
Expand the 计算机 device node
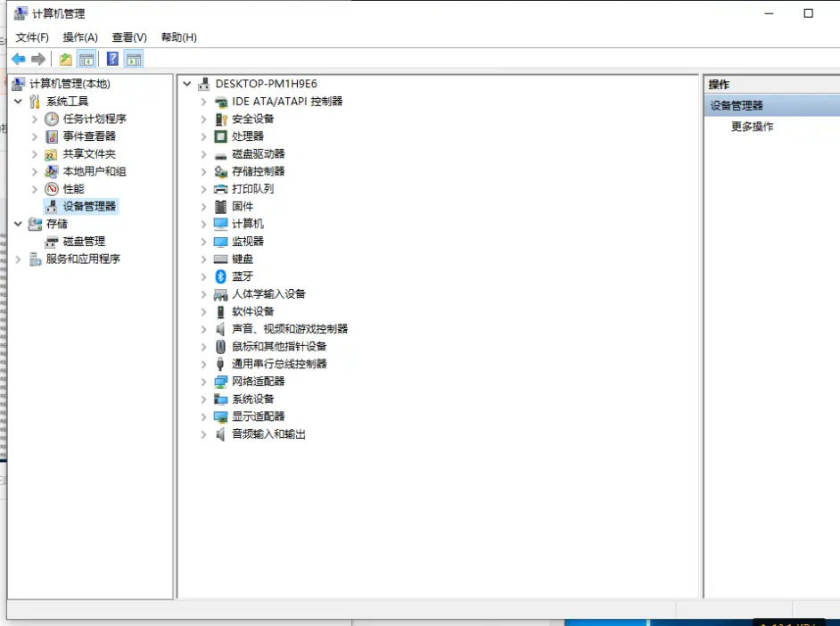[203, 224]
